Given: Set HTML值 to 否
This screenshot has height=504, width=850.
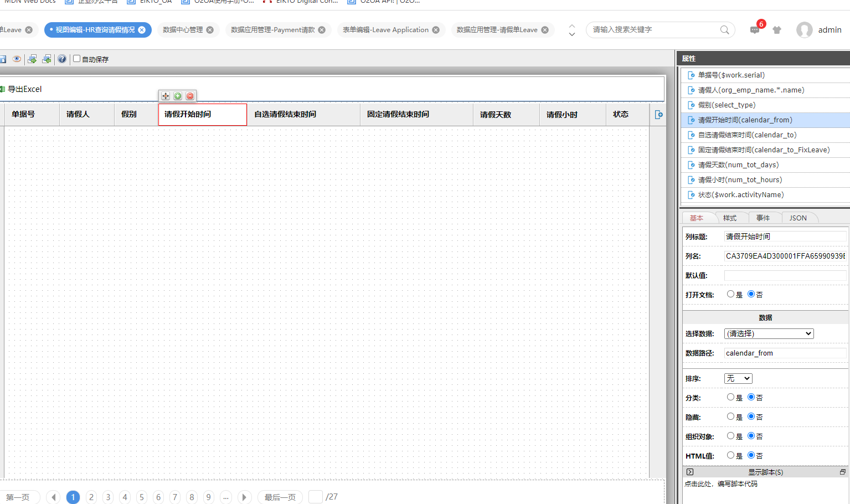Looking at the screenshot, I should coord(751,455).
